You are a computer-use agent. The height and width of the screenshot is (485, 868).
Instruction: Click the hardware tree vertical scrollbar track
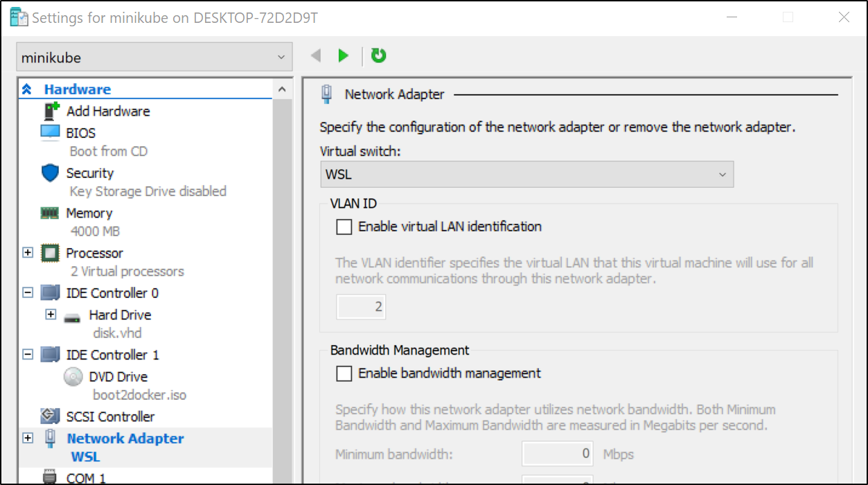[x=281, y=291]
